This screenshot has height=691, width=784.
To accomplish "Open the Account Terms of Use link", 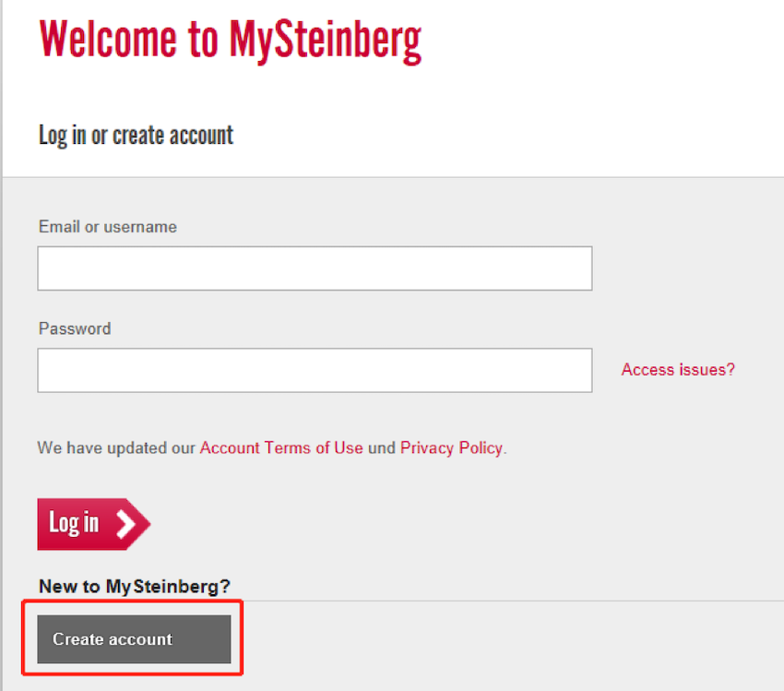I will [281, 448].
